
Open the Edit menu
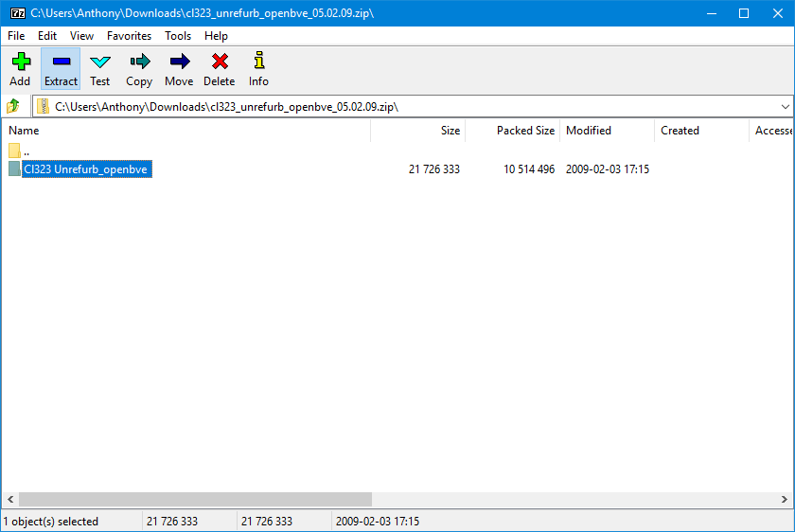coord(47,36)
